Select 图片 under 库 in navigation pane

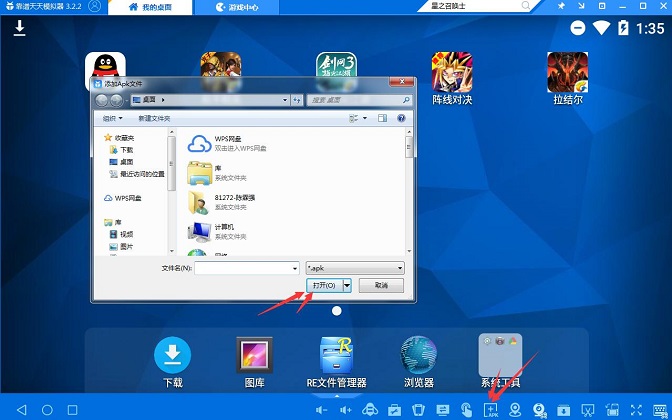point(121,246)
